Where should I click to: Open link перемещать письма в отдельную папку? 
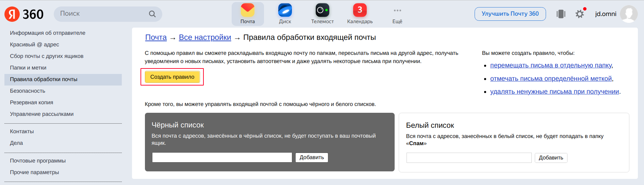point(551,65)
